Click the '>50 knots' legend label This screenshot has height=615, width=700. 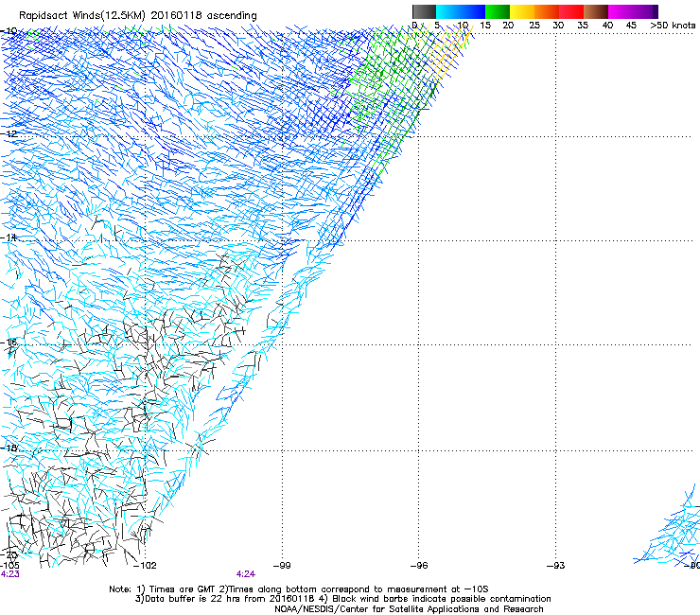[673, 26]
